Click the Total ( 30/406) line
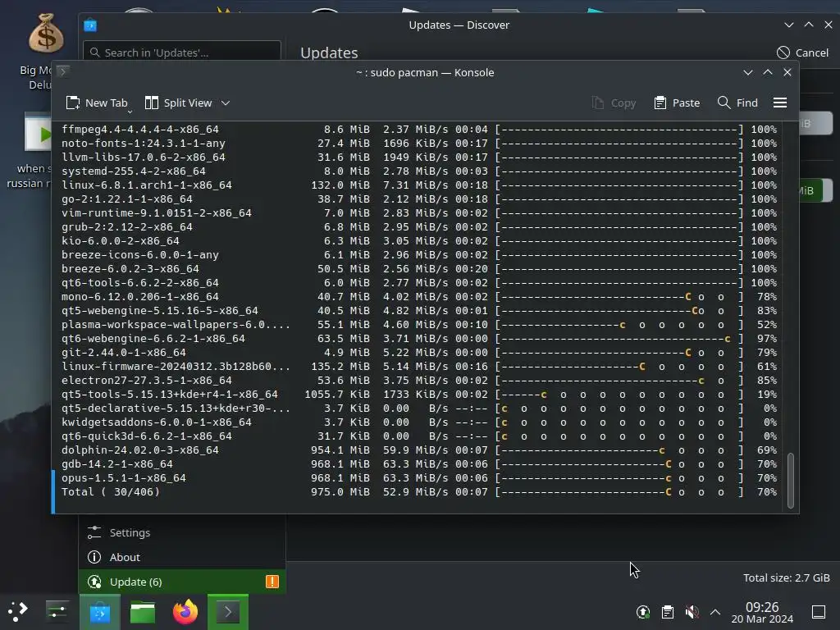This screenshot has height=630, width=840. [419, 492]
